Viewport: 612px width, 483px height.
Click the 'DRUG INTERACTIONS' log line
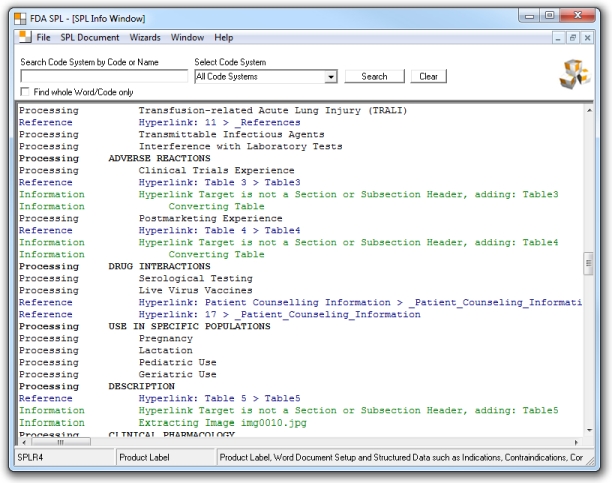[159, 266]
